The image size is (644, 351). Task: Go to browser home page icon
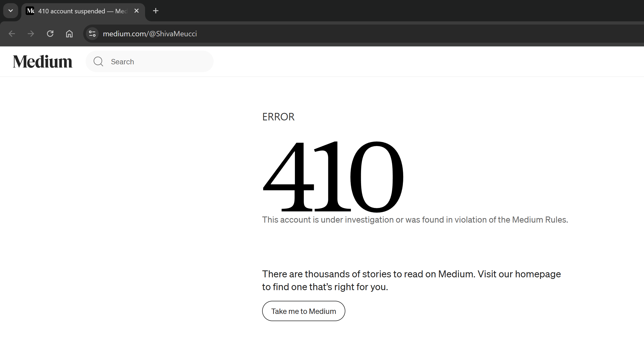(x=69, y=34)
